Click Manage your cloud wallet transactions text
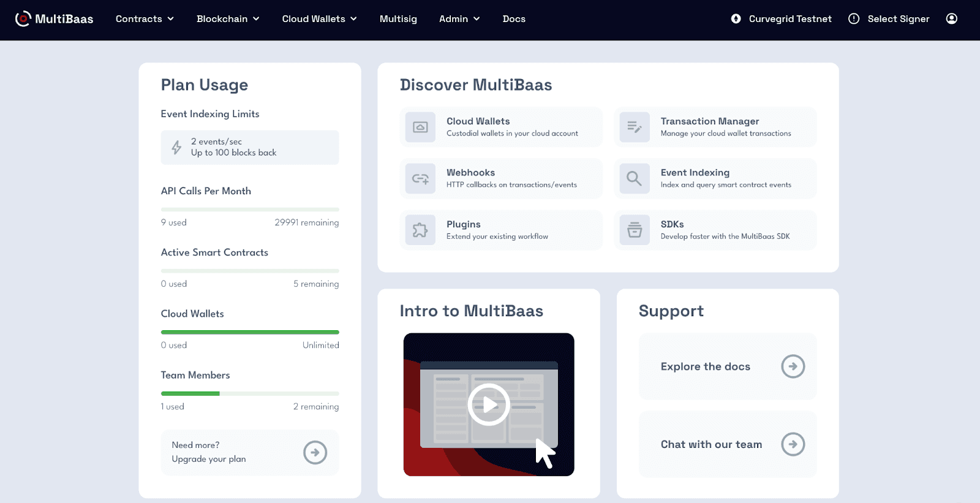The image size is (980, 503). pyautogui.click(x=726, y=134)
